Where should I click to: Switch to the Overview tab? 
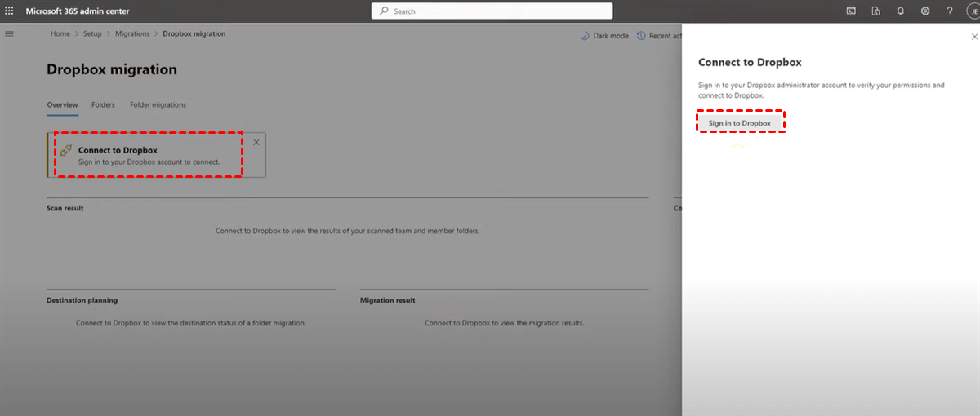(x=62, y=104)
